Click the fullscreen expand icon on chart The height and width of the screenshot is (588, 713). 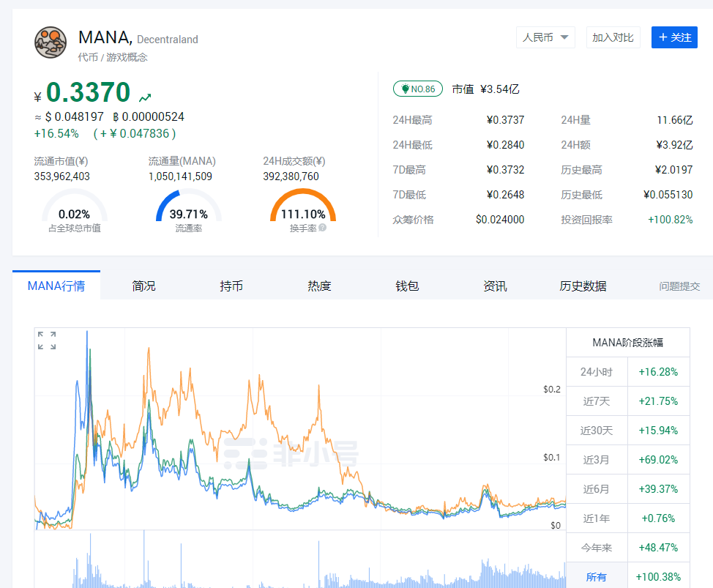47,340
